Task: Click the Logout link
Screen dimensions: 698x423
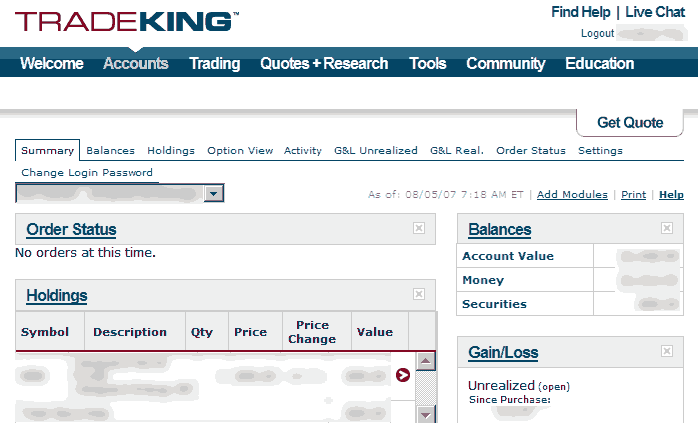Action: [x=597, y=34]
